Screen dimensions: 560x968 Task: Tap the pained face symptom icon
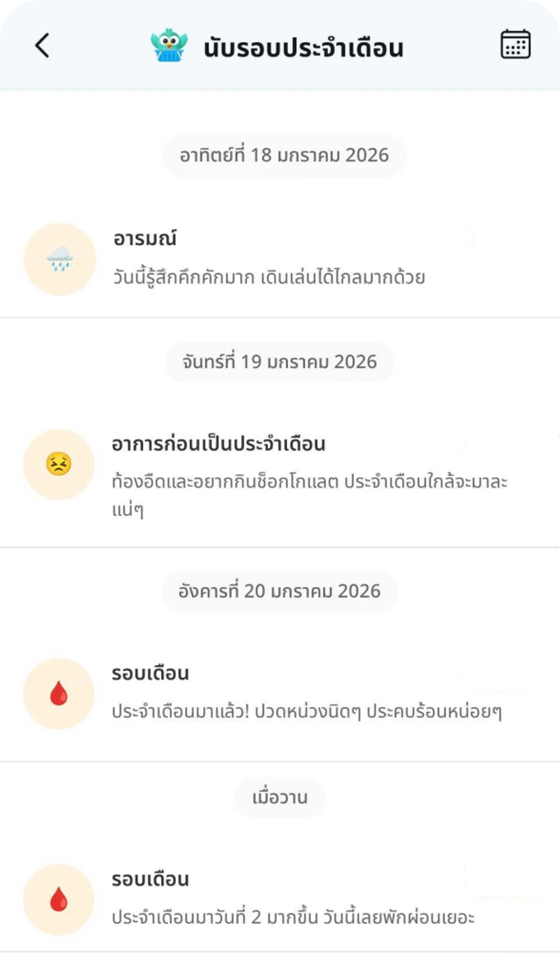(59, 464)
